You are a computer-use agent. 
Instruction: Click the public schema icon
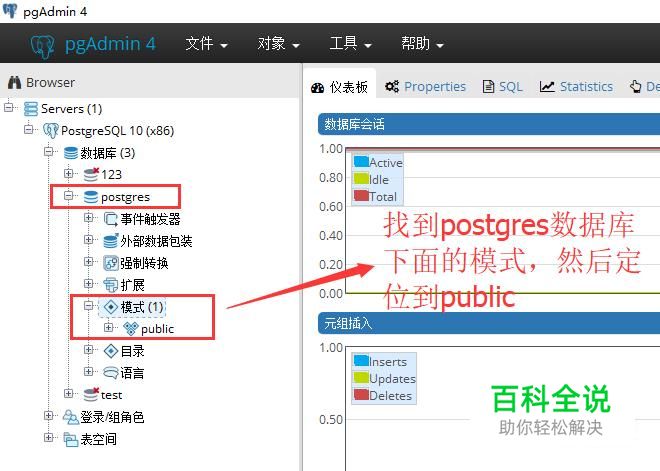pos(131,329)
